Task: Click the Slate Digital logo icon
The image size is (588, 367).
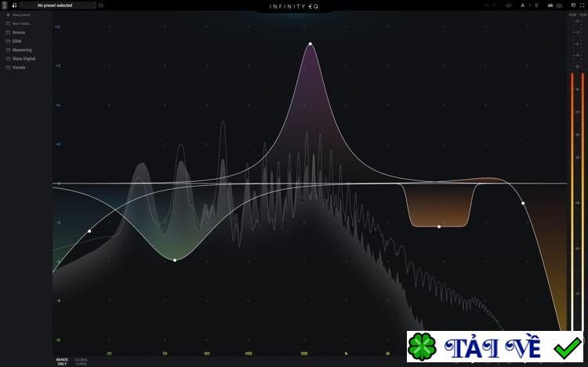Action: 5,5
